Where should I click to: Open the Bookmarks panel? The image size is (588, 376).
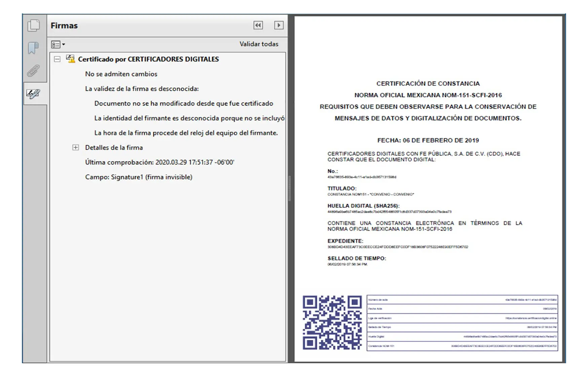point(34,47)
